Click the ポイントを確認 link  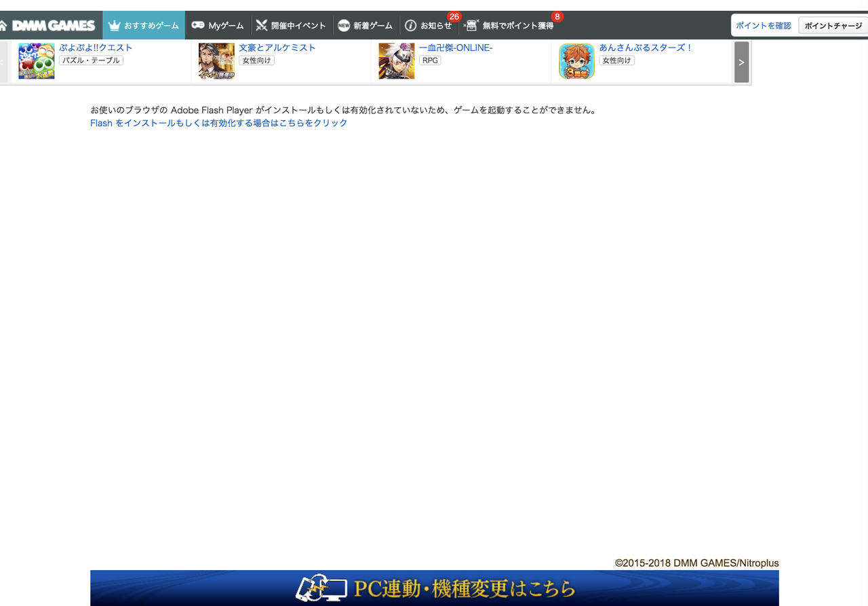point(764,26)
